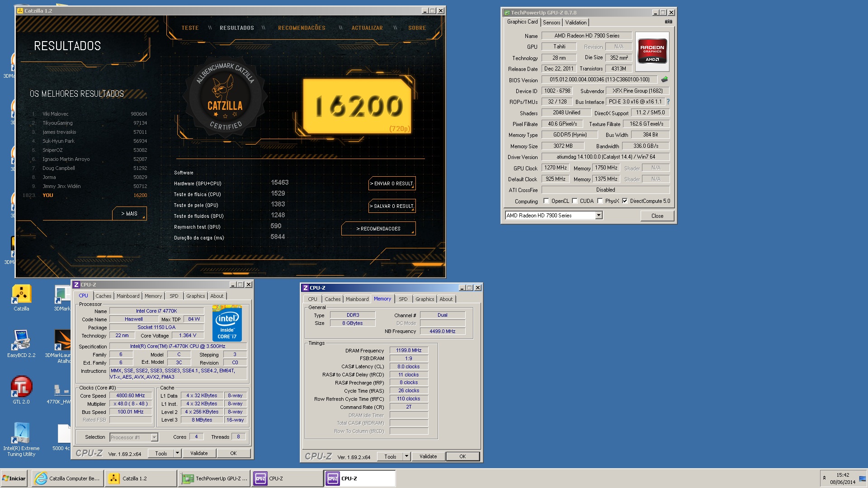This screenshot has height=488, width=868.
Task: Toggle the OpenCL checkbox
Action: point(546,201)
